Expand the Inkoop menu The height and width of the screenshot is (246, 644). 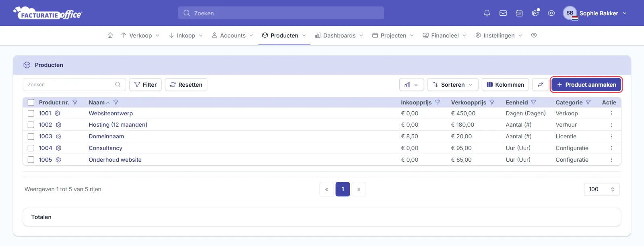tap(186, 35)
